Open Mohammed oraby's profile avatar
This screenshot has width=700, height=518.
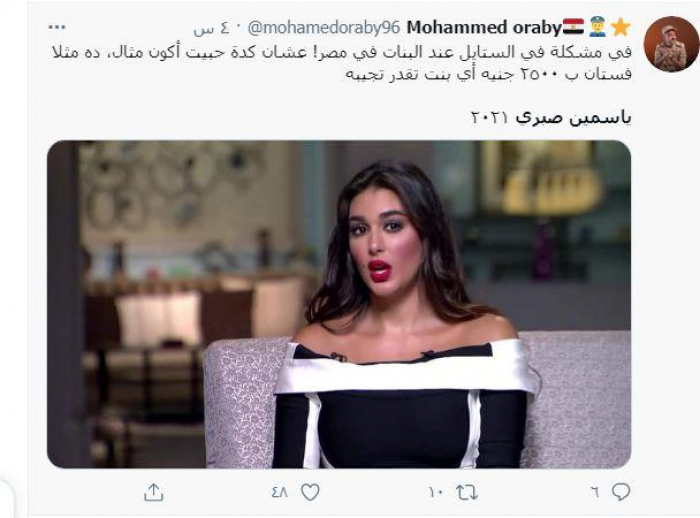[671, 44]
